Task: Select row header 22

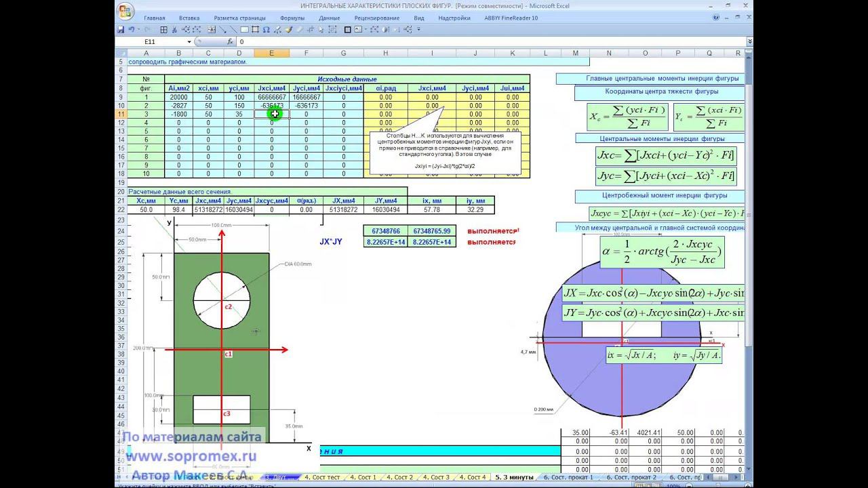Action: [121, 209]
